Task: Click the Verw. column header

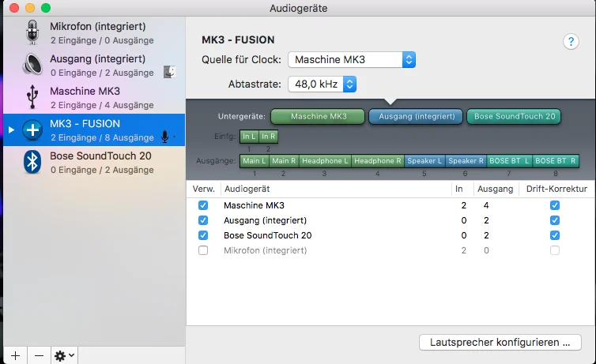Action: 203,189
